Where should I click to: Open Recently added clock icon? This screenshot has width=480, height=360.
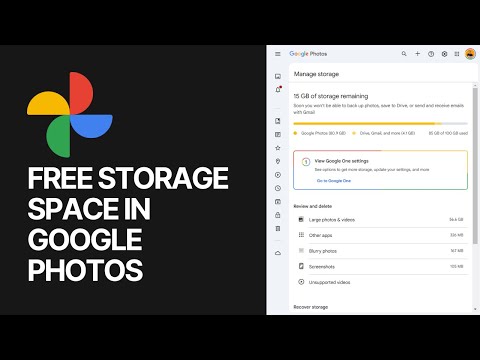278,188
